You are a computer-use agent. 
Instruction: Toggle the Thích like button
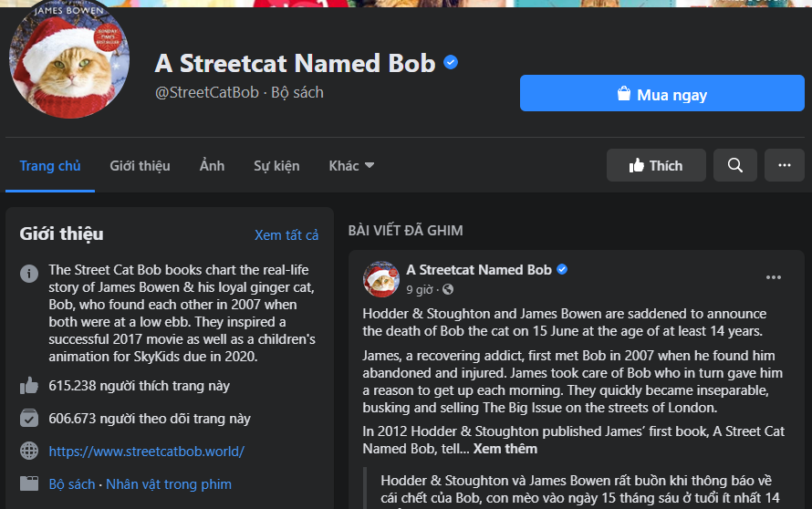[656, 165]
